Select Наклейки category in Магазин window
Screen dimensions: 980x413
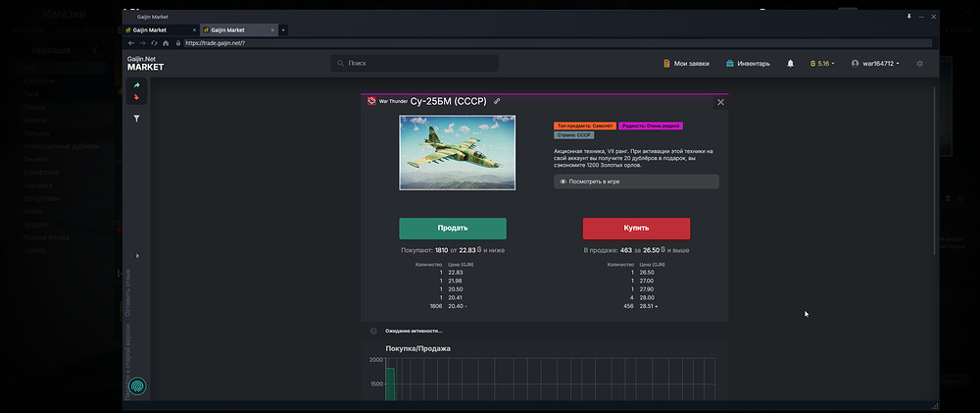click(37, 185)
